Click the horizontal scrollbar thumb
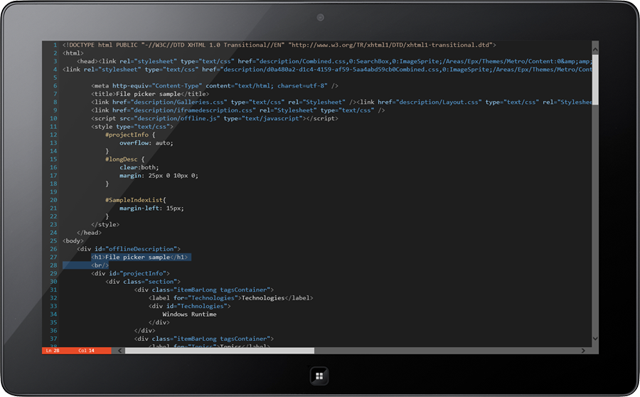The height and width of the screenshot is (397, 640). 220,350
